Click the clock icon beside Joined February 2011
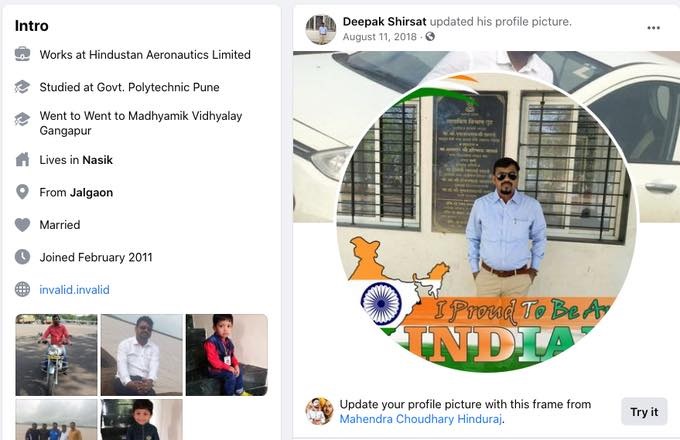680x440 pixels. 23,257
